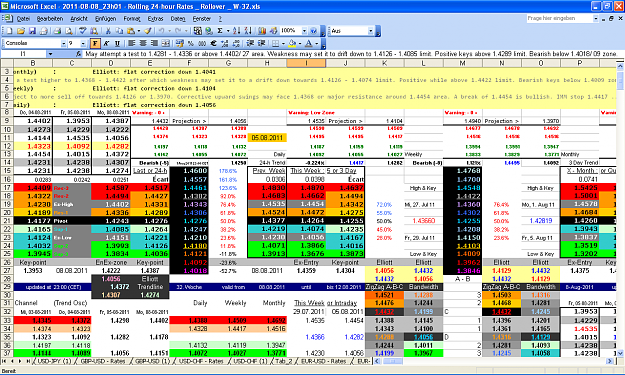Viewport: 625px width, 375px height.
Task: Insert a hyperlink with globe icon
Action: (209, 31)
